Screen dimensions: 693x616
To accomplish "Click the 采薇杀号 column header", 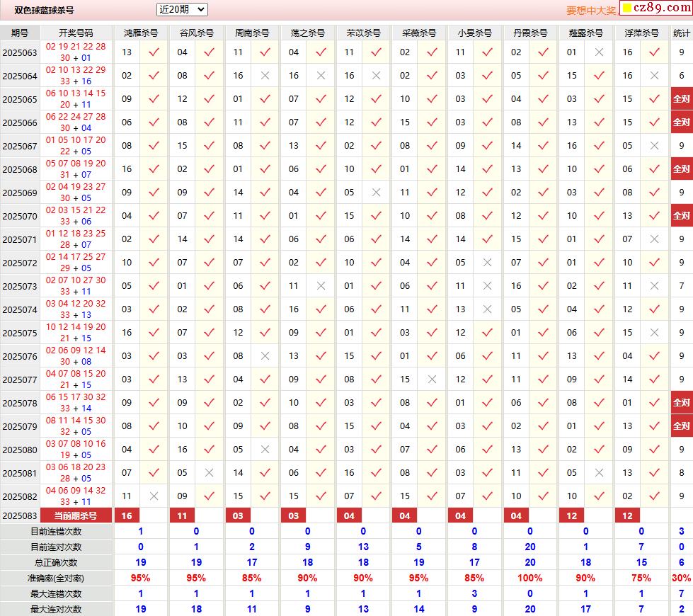I will coord(419,33).
